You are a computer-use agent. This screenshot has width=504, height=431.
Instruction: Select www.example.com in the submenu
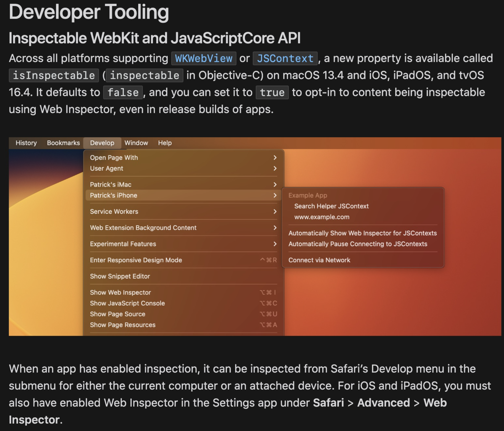[x=322, y=217]
